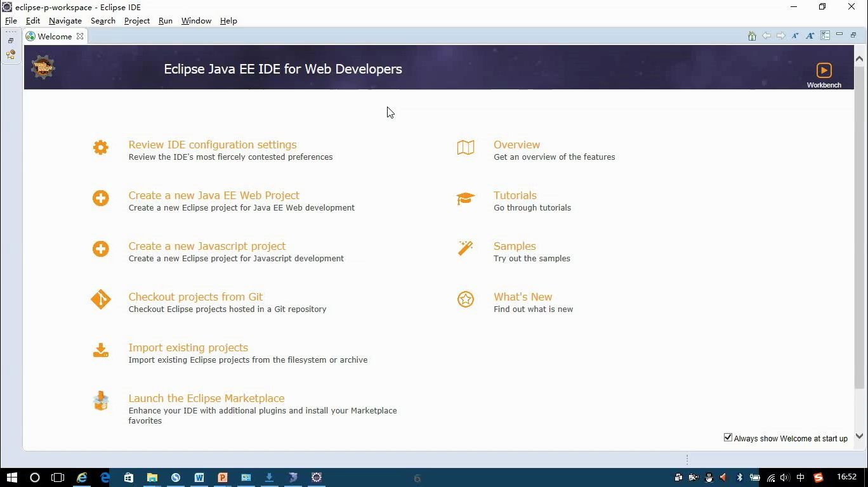Click the Git diamond icon
The height and width of the screenshot is (487, 868).
click(100, 299)
